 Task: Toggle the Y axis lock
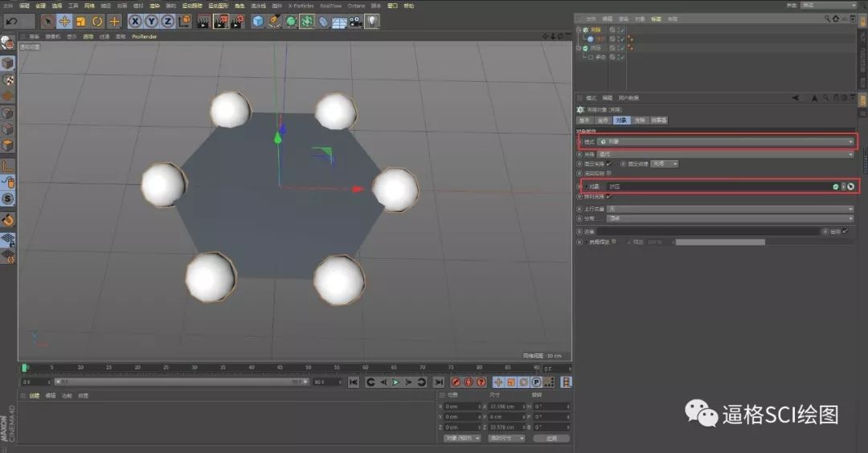tap(152, 22)
